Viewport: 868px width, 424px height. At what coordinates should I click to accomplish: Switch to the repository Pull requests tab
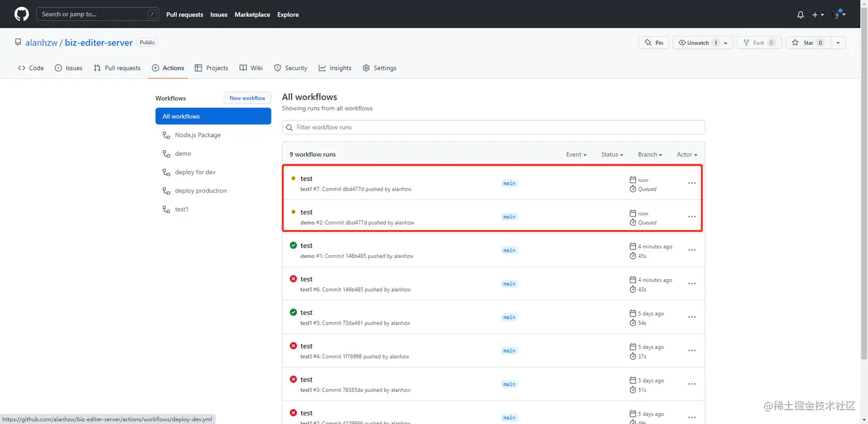click(x=117, y=68)
